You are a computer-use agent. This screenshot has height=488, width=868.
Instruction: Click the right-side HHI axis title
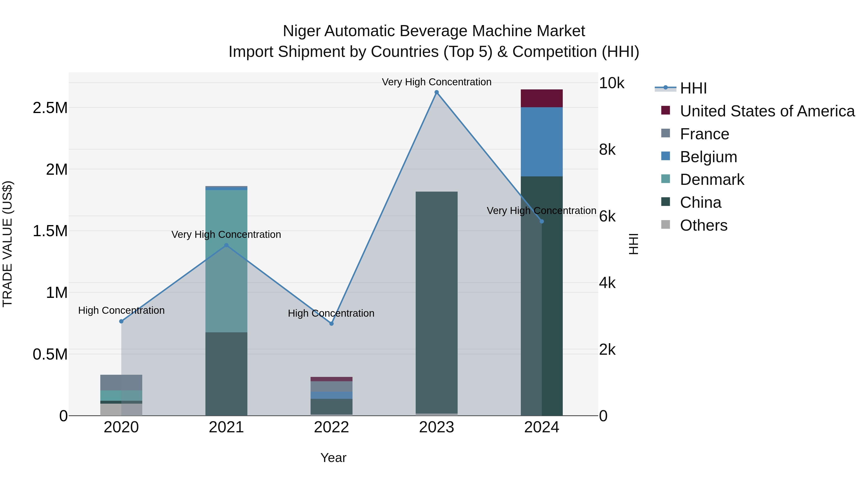click(x=634, y=244)
